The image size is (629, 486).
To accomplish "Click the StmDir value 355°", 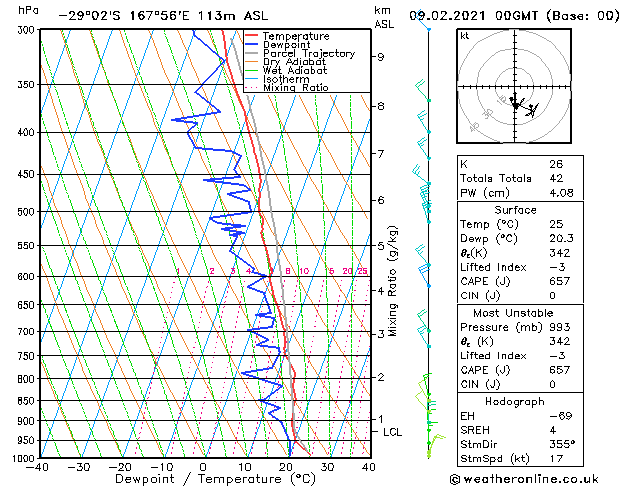I will pos(562,444).
